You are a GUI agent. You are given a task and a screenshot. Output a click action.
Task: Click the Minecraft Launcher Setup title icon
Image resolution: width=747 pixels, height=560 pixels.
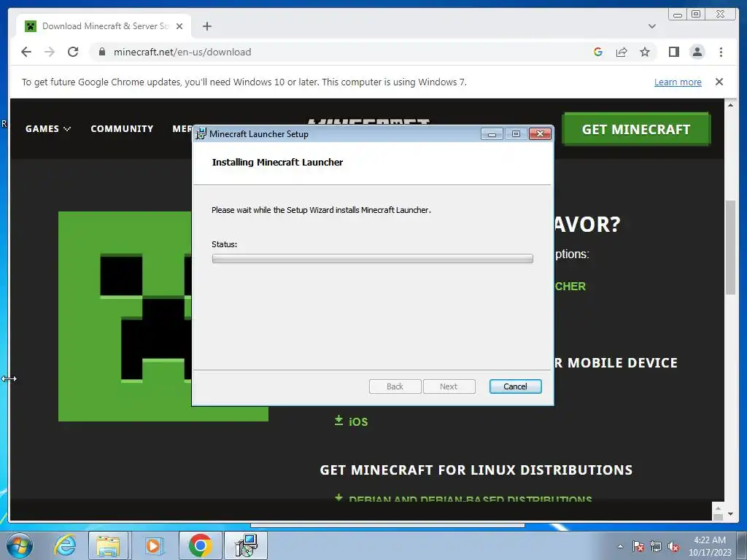(201, 134)
